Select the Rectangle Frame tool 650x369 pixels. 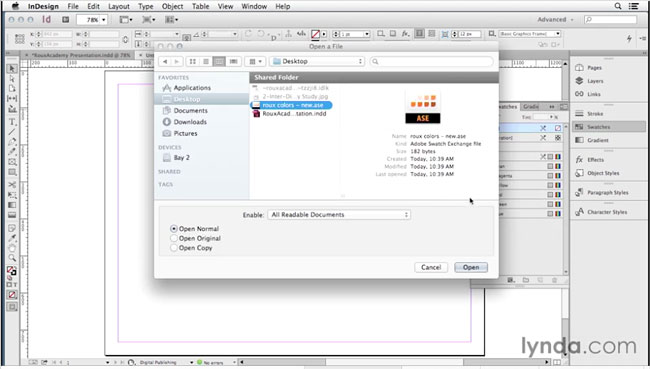[12, 162]
